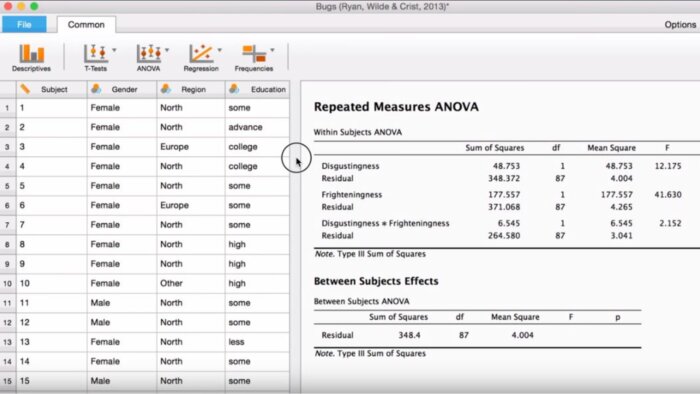Click the Frequencies toolbar icon

click(x=254, y=58)
